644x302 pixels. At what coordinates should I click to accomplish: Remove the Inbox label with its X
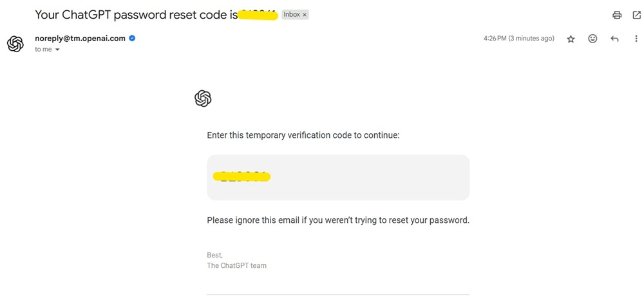[x=305, y=14]
